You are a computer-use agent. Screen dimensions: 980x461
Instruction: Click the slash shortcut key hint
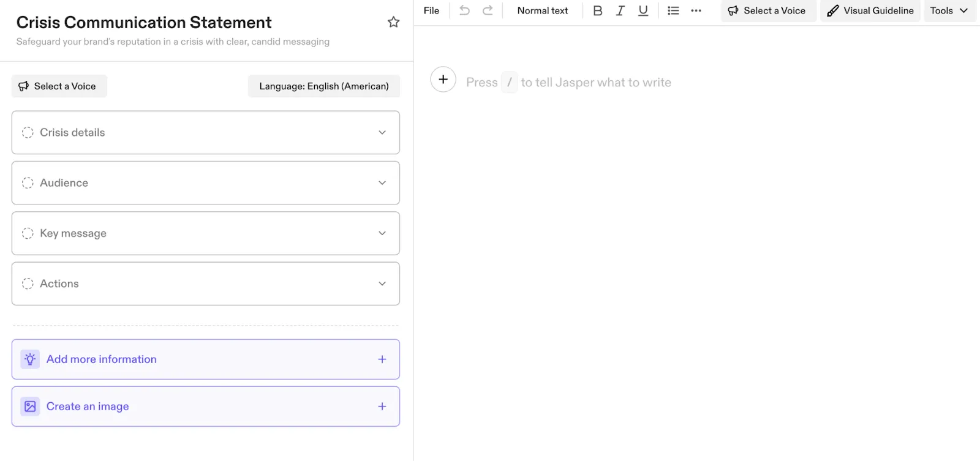click(x=510, y=82)
